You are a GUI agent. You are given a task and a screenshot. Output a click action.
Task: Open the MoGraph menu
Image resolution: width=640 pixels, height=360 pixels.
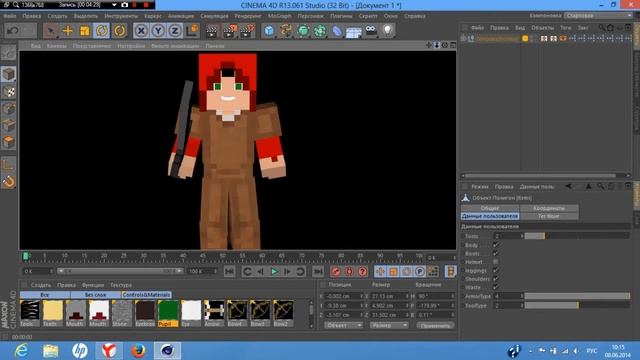pos(280,16)
